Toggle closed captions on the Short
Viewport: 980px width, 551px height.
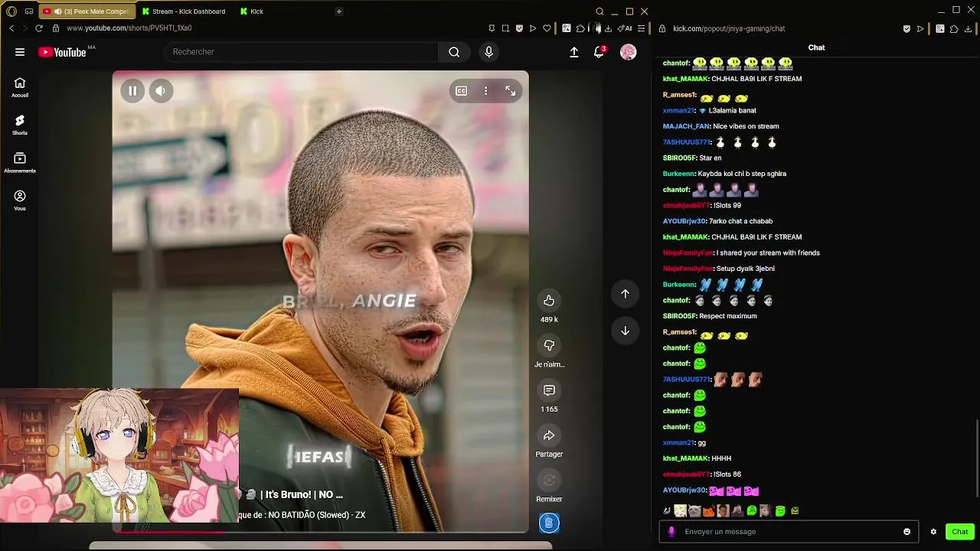(x=461, y=91)
